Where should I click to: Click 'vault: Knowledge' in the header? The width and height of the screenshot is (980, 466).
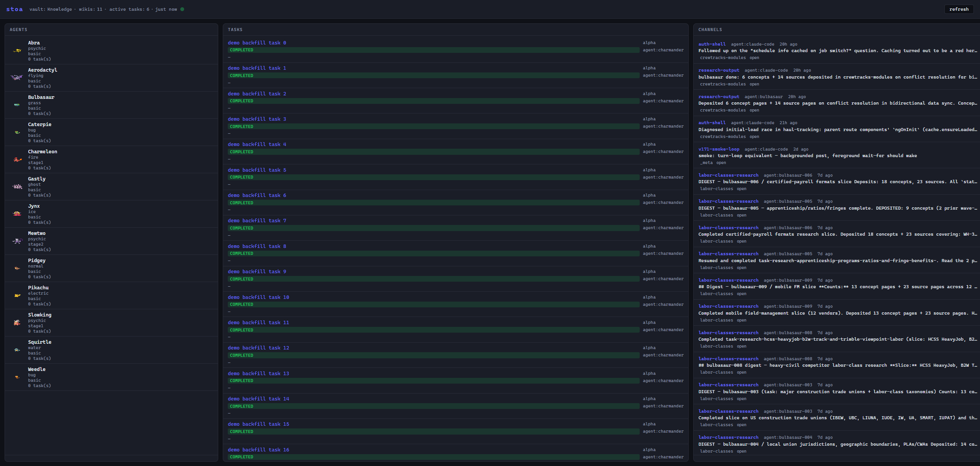[x=51, y=9]
